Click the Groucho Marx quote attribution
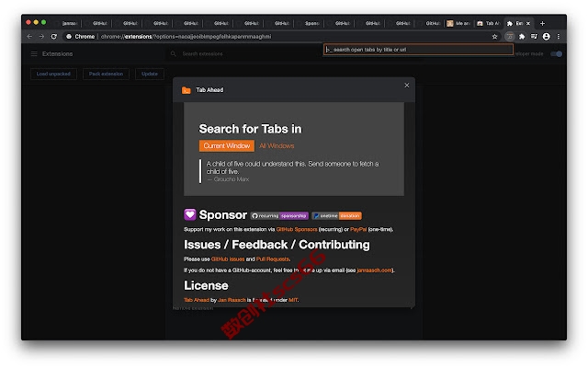 [x=228, y=179]
